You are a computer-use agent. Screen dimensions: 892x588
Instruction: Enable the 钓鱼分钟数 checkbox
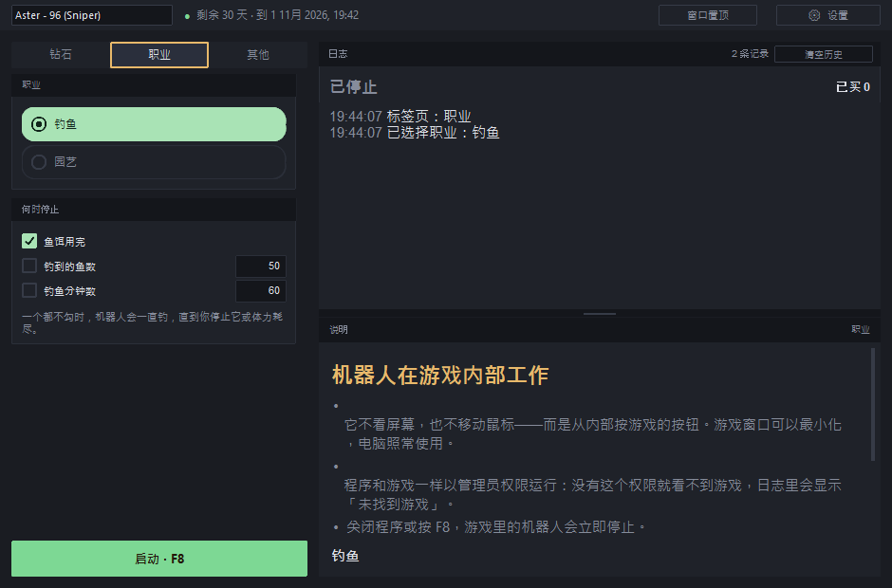[x=29, y=290]
